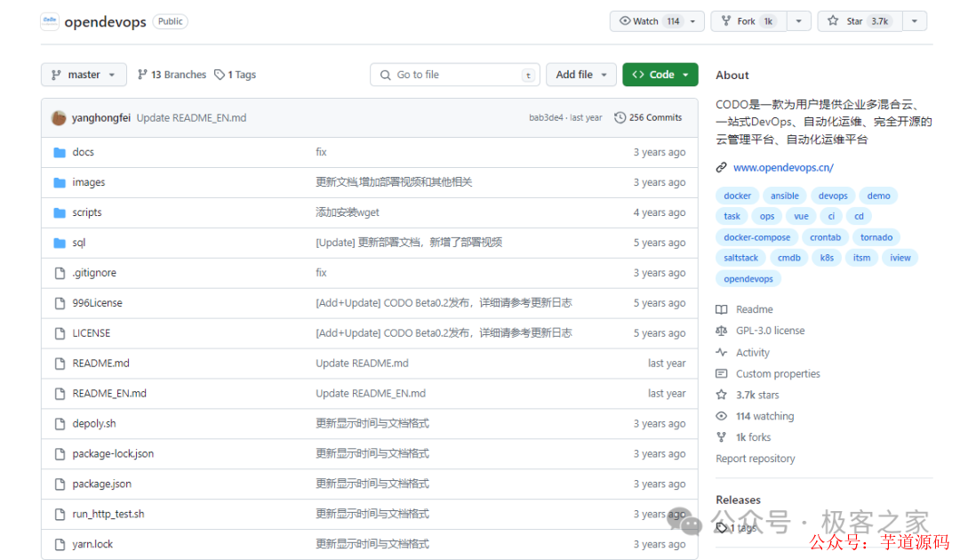The height and width of the screenshot is (560, 960).
Task: Open the green Code dropdown
Action: [660, 75]
